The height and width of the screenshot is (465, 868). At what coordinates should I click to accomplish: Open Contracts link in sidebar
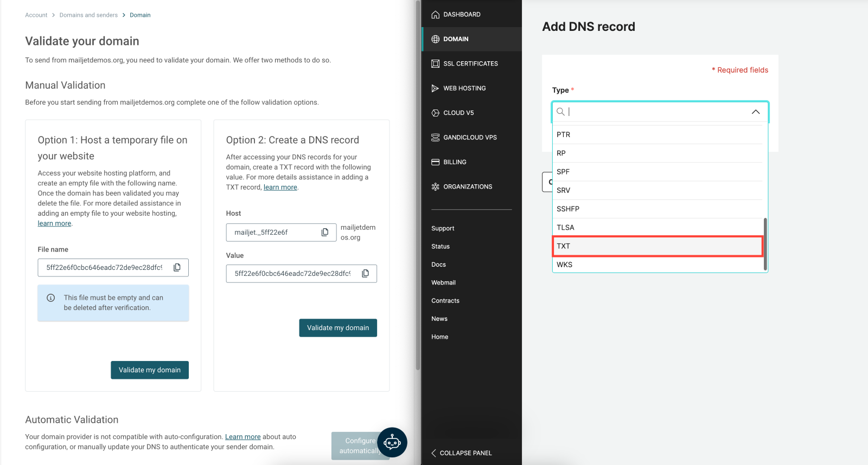tap(445, 301)
